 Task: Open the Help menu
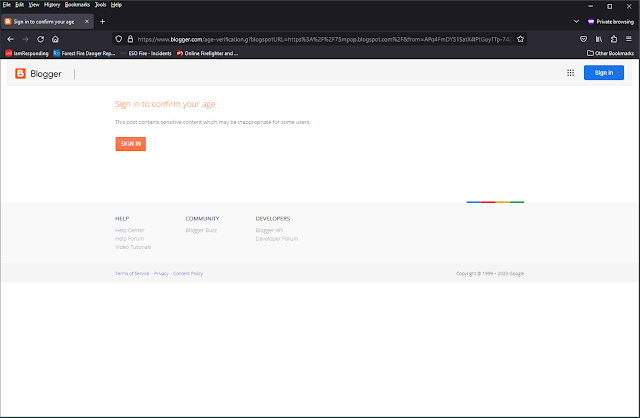pos(116,5)
